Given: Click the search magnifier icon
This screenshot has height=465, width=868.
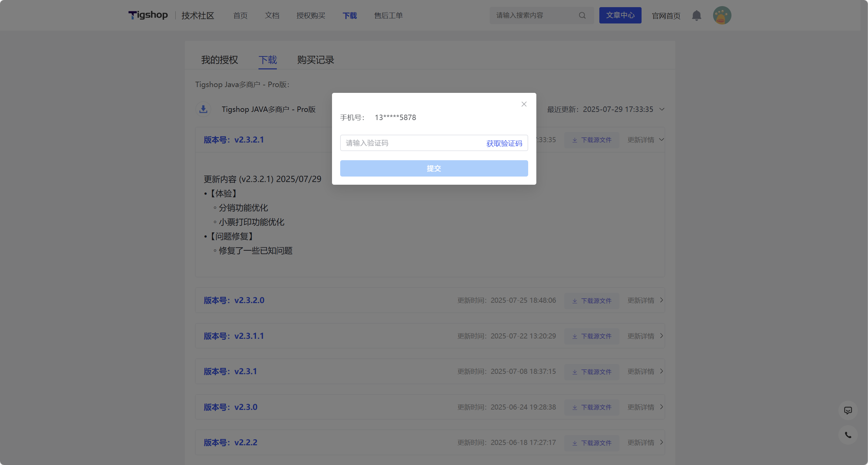Looking at the screenshot, I should (x=582, y=15).
